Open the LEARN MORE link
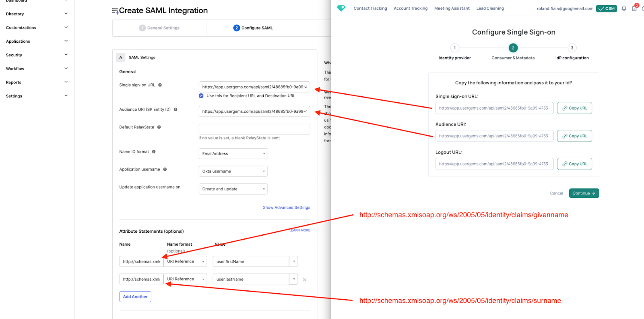 click(300, 230)
